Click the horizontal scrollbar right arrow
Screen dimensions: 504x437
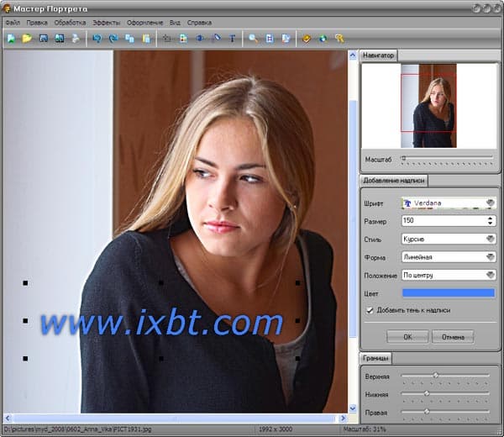pyautogui.click(x=343, y=418)
